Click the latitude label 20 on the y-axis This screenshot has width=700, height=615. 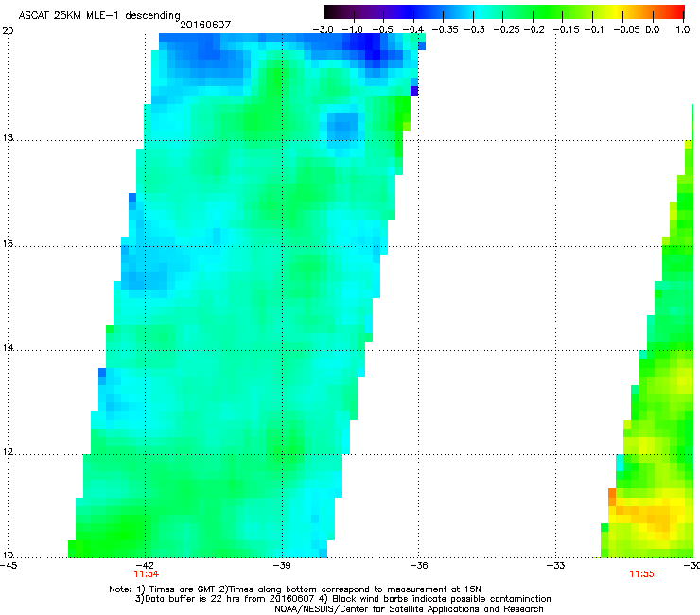tap(8, 31)
